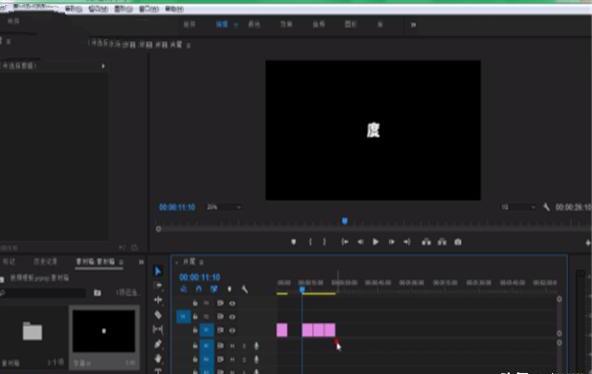592x374 pixels.
Task: Open playback resolution dropdown
Action: 518,207
